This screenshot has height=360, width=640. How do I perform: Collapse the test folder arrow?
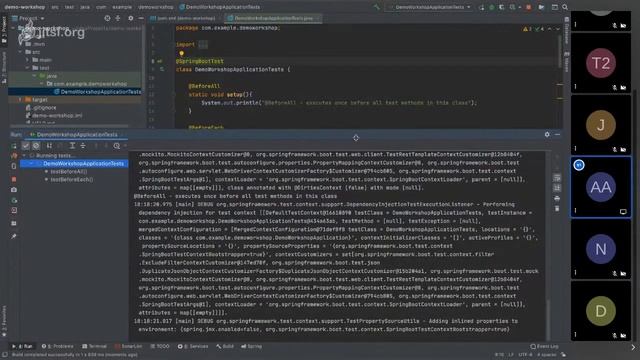click(x=28, y=68)
